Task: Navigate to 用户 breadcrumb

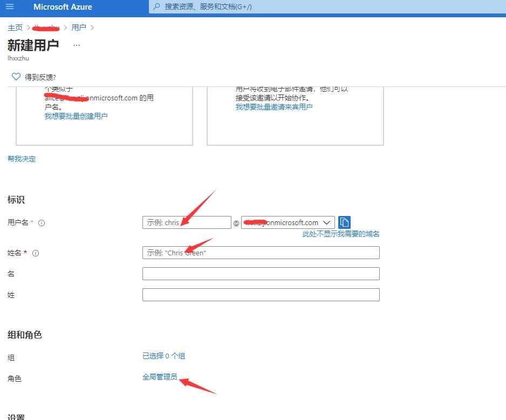Action: 79,28
